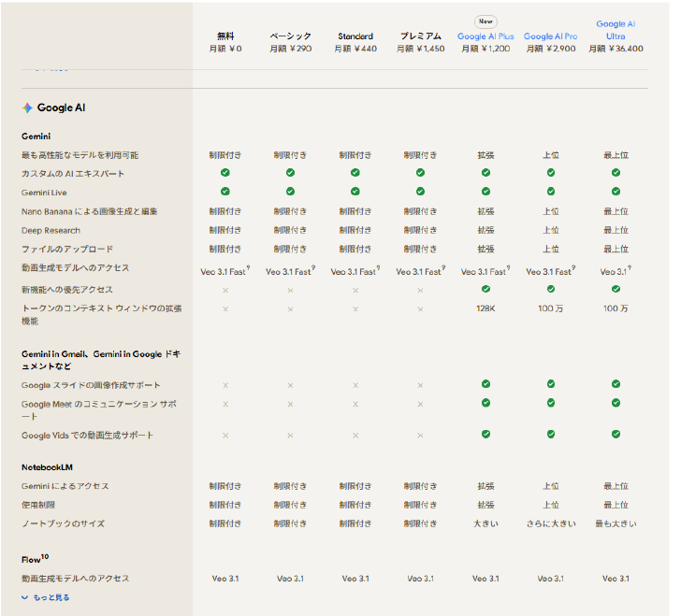This screenshot has width=681, height=616.
Task: Open the Google AI Pro plan link
Action: coord(551,36)
